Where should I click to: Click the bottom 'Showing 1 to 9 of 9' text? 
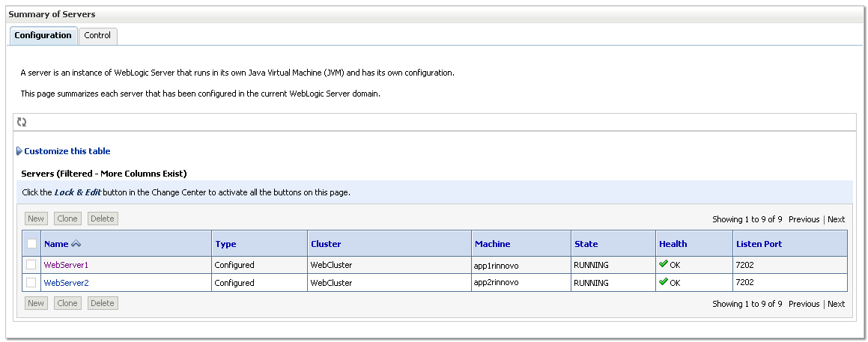(747, 304)
